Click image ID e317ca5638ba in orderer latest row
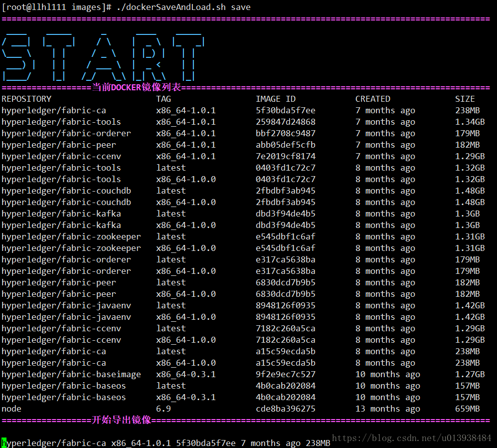 (x=285, y=259)
